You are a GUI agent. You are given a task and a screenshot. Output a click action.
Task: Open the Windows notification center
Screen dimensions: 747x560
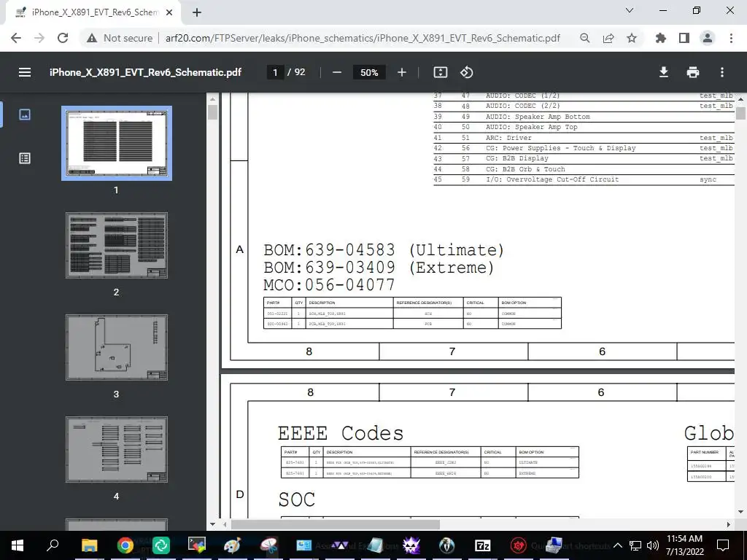pyautogui.click(x=723, y=545)
